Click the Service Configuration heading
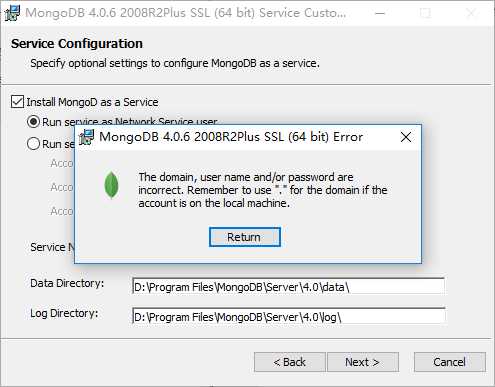Viewport: 495px width, 387px height. point(77,44)
